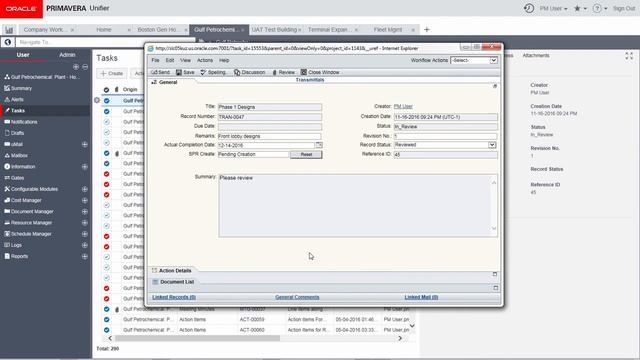Close the Fleet Mgmt tab
The image size is (640, 360).
[413, 30]
